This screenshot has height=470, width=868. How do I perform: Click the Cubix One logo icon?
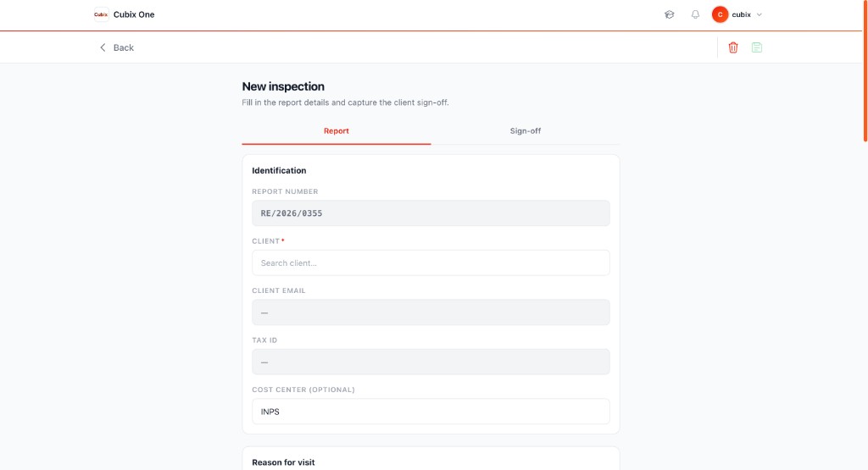(x=101, y=14)
